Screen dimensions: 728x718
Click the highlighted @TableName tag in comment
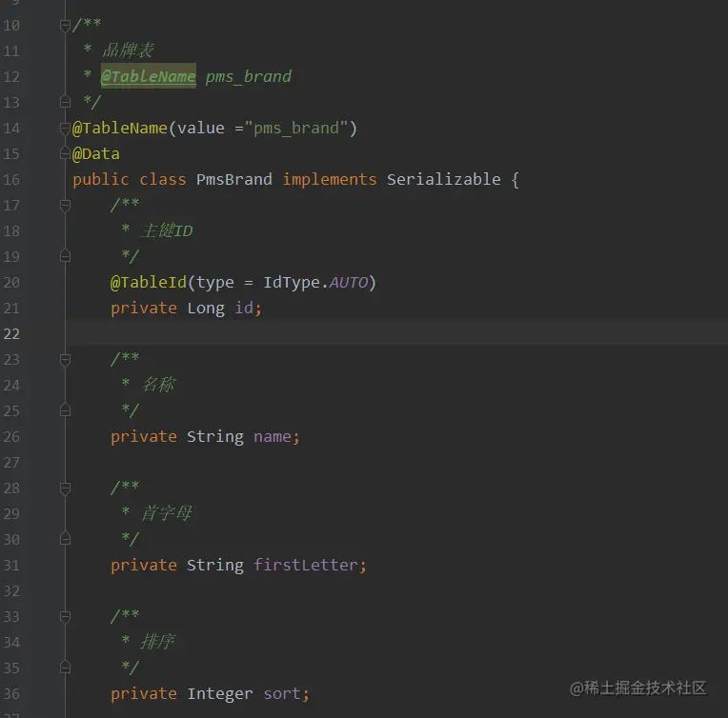click(x=148, y=76)
